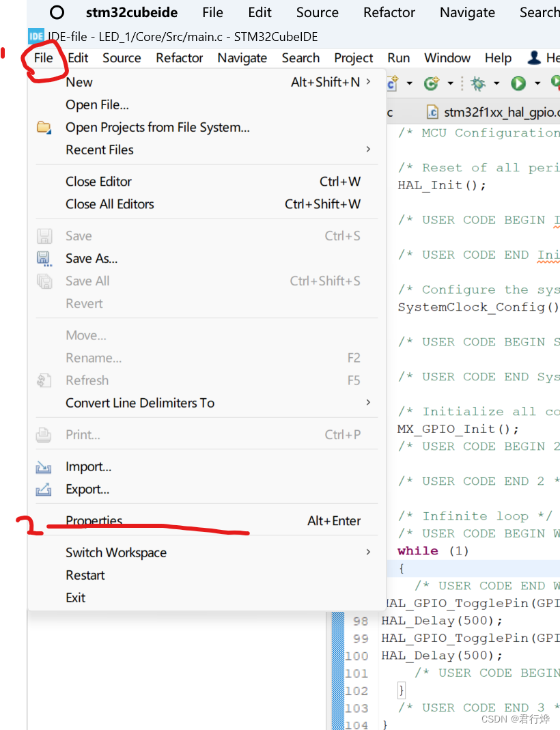Viewport: 560px width, 730px height.
Task: Click line number 101 in the gutter
Action: (356, 673)
